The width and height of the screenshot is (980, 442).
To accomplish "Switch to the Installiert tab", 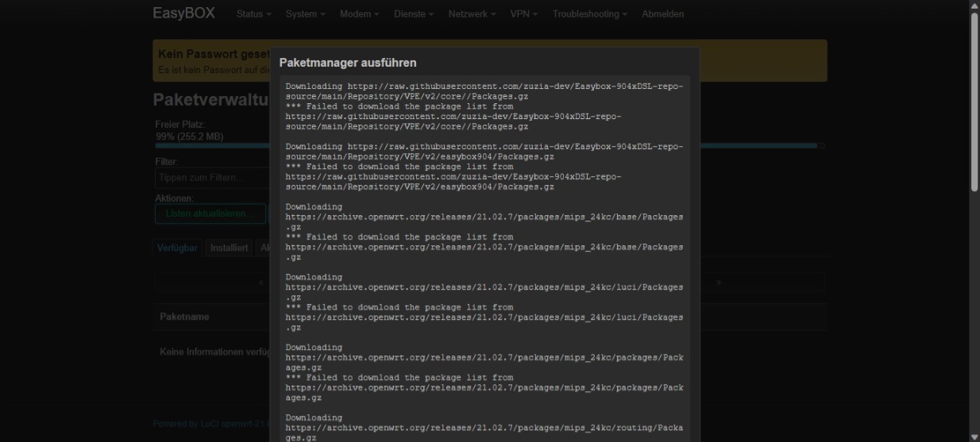I will point(230,248).
